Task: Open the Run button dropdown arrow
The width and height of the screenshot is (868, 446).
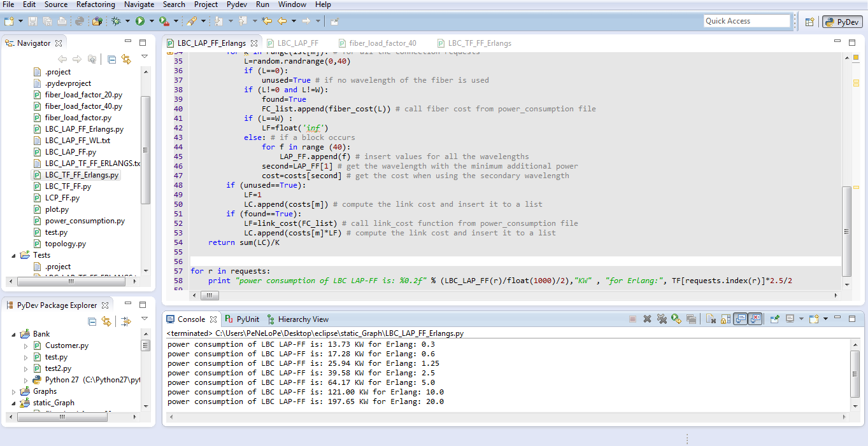Action: tap(152, 21)
